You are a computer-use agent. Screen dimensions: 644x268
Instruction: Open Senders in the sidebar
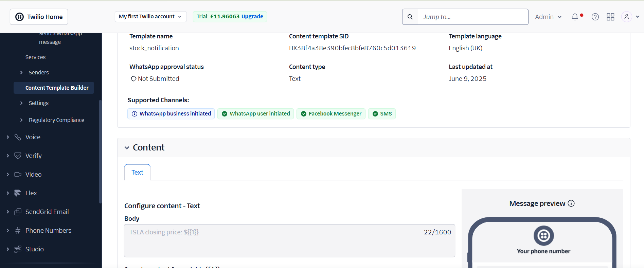[39, 72]
